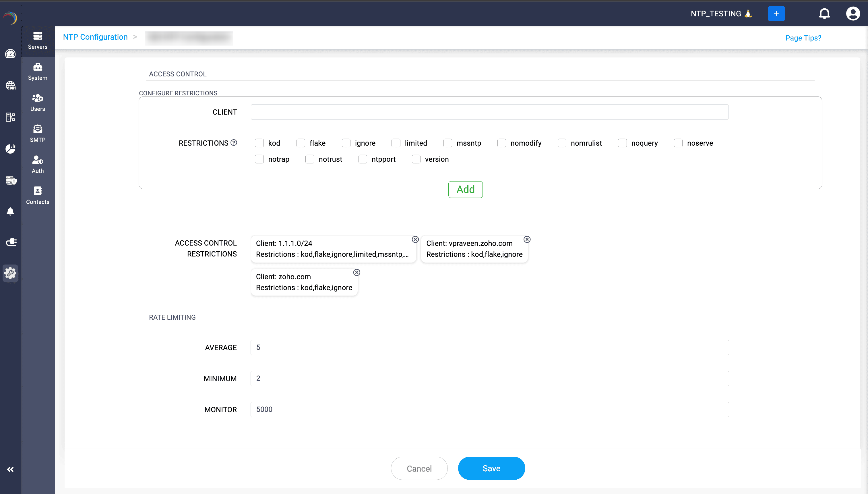Open the DNS section in the left sidebar
Viewport: 868px width, 494px height.
11,86
